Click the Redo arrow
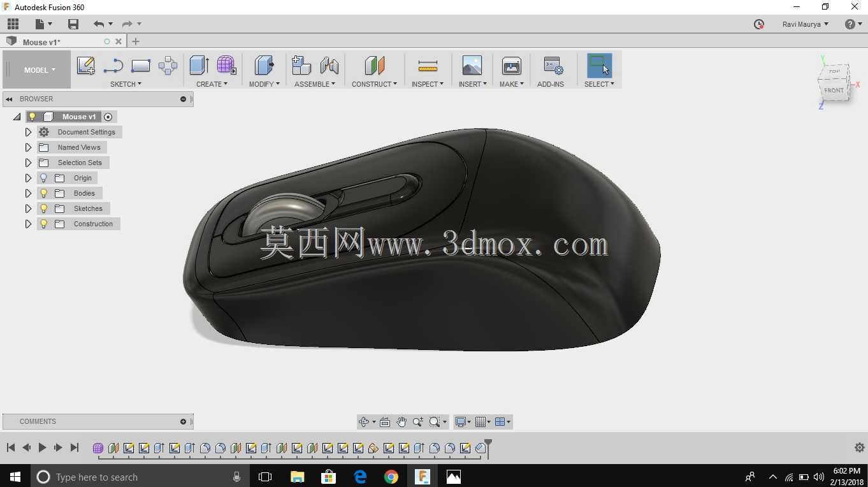This screenshot has height=487, width=868. pos(127,24)
